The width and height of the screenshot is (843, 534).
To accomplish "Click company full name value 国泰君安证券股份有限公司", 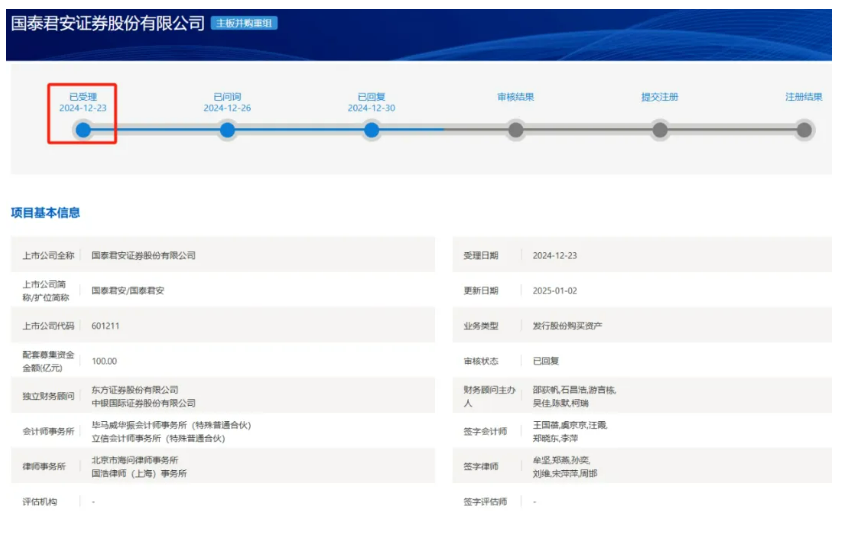I will (x=144, y=255).
